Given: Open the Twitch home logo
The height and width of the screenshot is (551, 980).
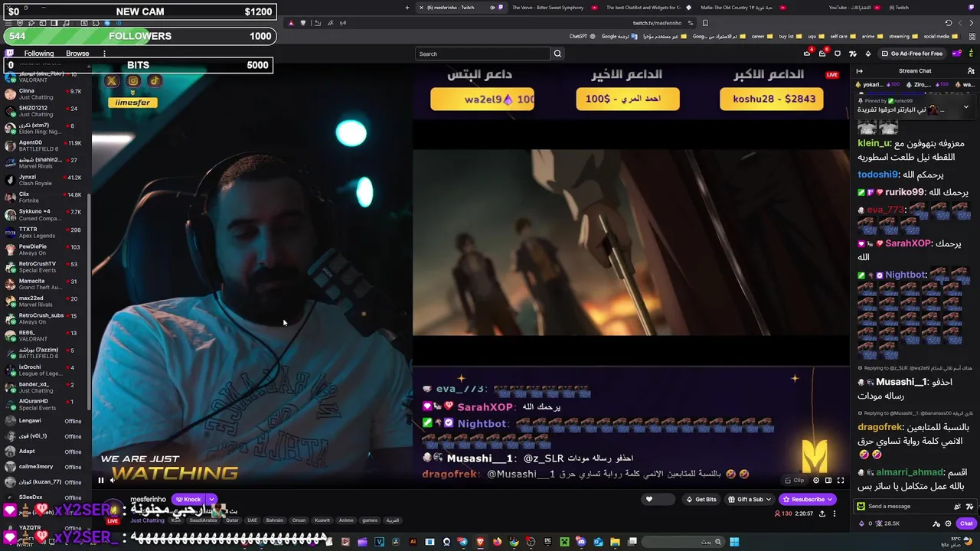Looking at the screenshot, I should coord(9,54).
